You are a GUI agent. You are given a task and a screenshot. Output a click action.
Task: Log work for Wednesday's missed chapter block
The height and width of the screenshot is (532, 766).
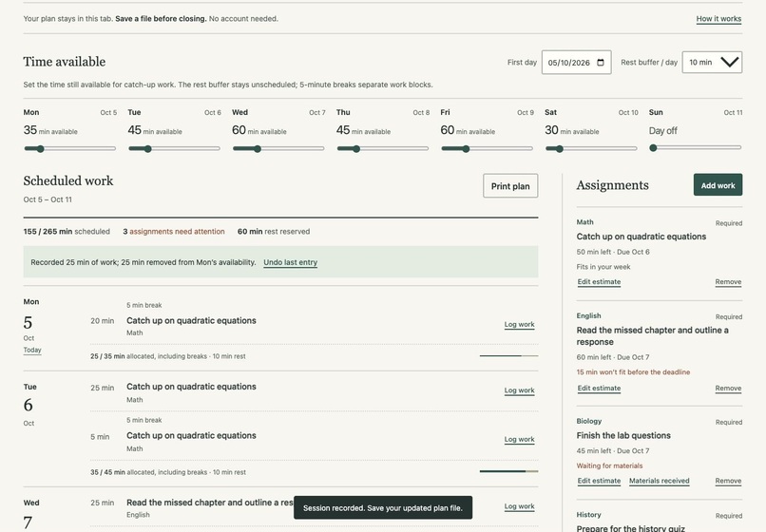click(x=519, y=506)
